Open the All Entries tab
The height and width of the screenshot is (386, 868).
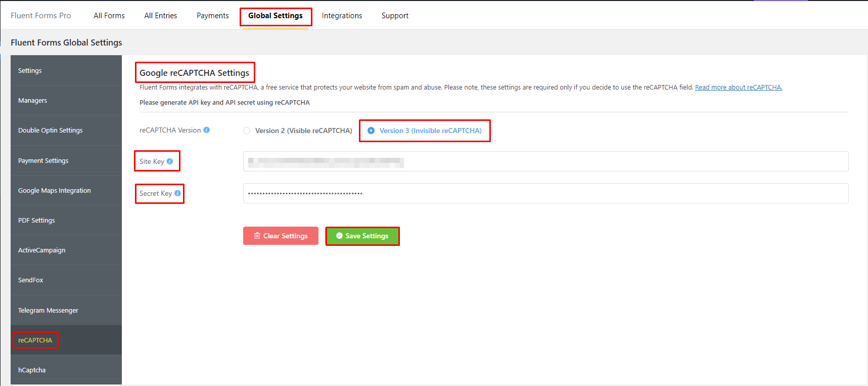(161, 16)
